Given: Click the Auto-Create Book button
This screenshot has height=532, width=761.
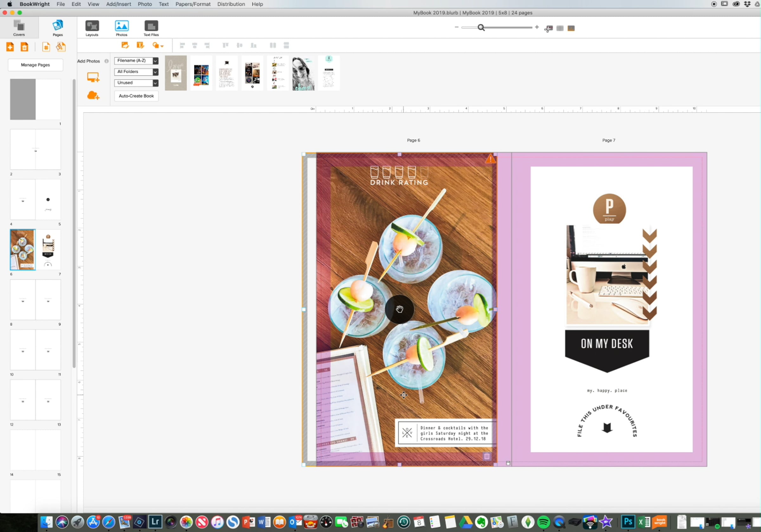Looking at the screenshot, I should 136,96.
